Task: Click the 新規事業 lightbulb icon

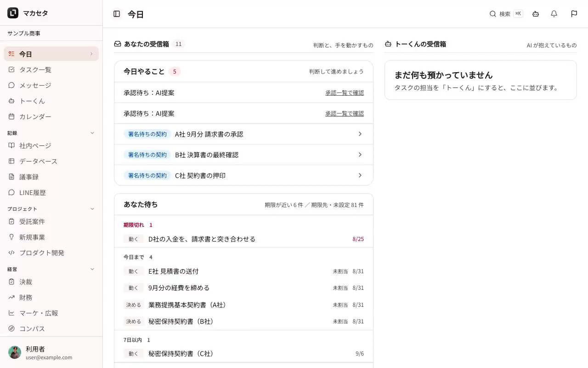Action: point(11,237)
